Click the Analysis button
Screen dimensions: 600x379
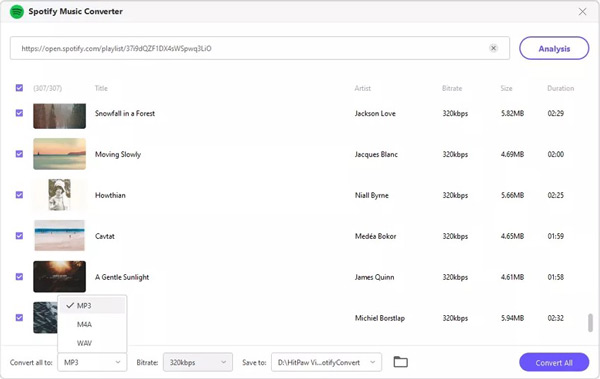554,48
